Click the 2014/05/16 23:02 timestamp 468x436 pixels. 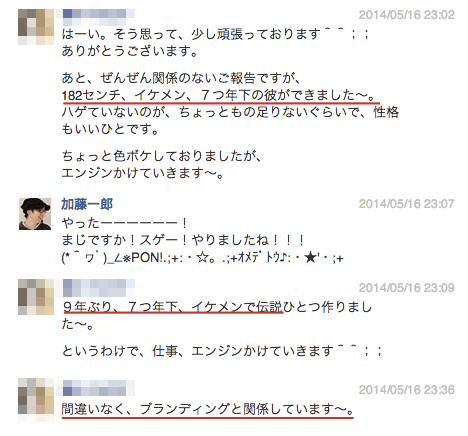[x=407, y=15]
